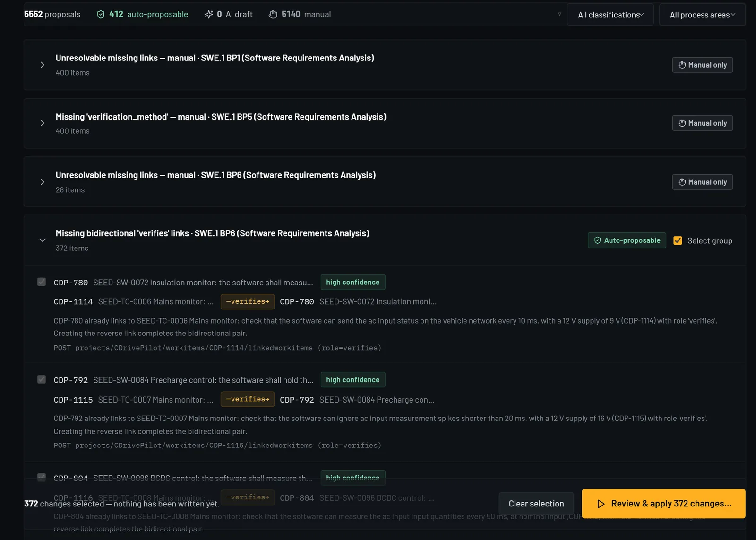Click the play icon in Review & apply button
This screenshot has height=540, width=756.
click(601, 504)
